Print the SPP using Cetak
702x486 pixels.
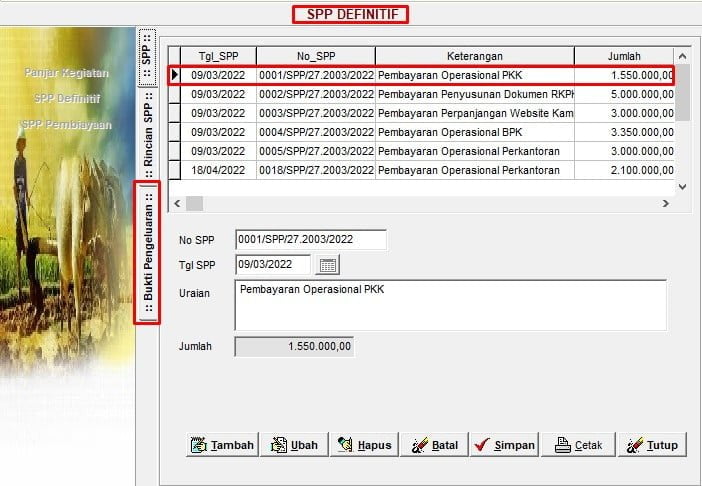(578, 445)
